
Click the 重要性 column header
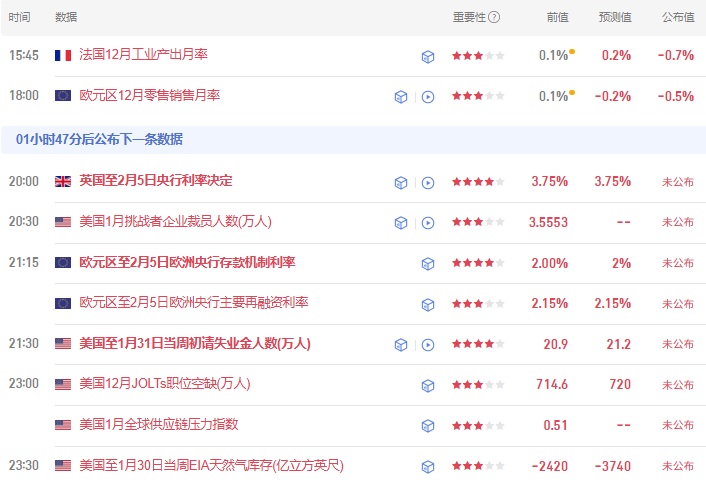(x=469, y=17)
